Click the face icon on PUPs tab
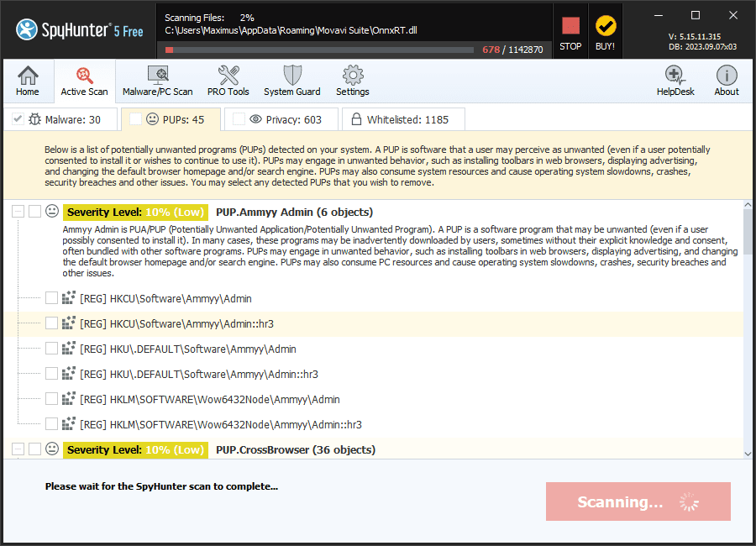Image resolution: width=756 pixels, height=546 pixels. [152, 119]
